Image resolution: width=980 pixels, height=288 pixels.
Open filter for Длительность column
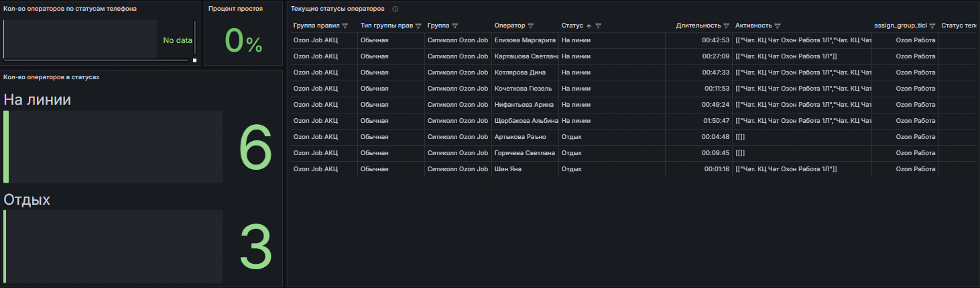(726, 26)
